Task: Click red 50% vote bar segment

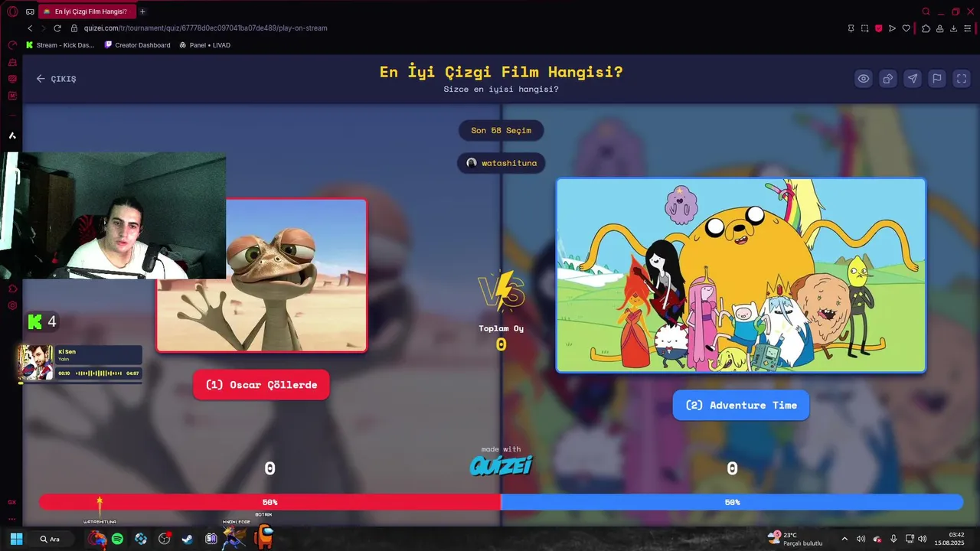Action: [x=269, y=502]
